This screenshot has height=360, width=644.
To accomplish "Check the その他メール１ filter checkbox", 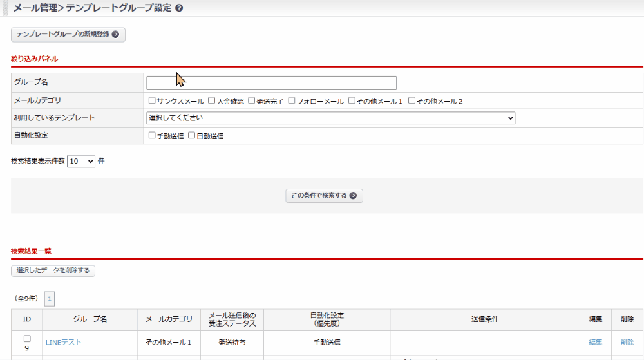I will pos(352,100).
